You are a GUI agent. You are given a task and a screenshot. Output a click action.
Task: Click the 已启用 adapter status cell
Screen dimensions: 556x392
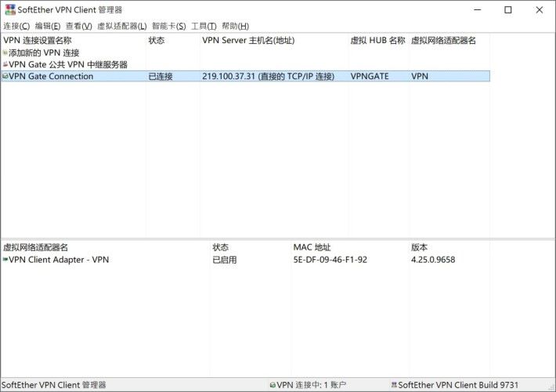click(x=225, y=260)
